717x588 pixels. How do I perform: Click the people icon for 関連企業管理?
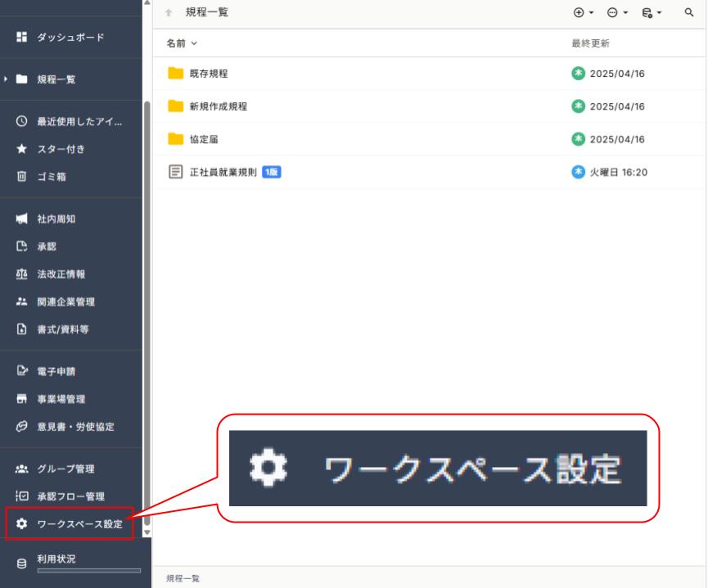[x=21, y=302]
